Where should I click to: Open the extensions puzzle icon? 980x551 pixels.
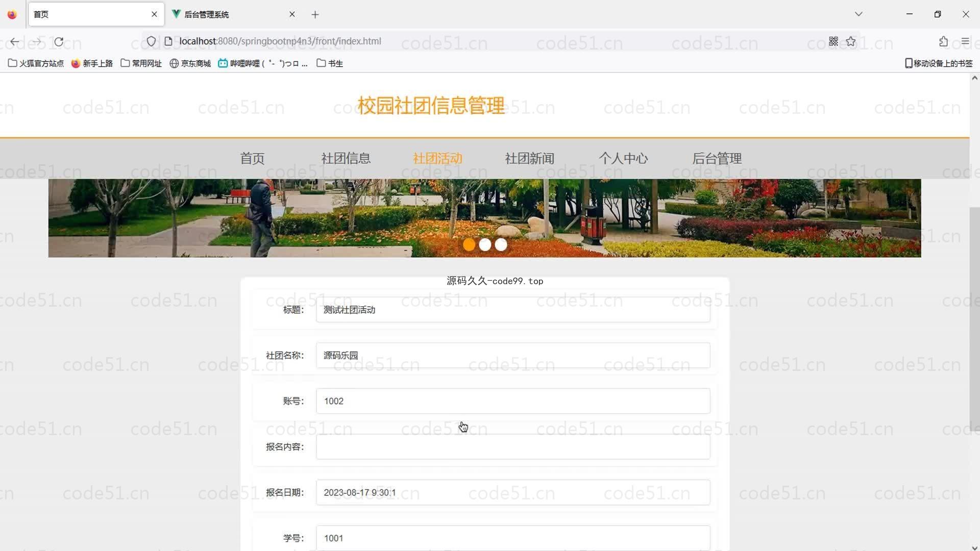943,41
